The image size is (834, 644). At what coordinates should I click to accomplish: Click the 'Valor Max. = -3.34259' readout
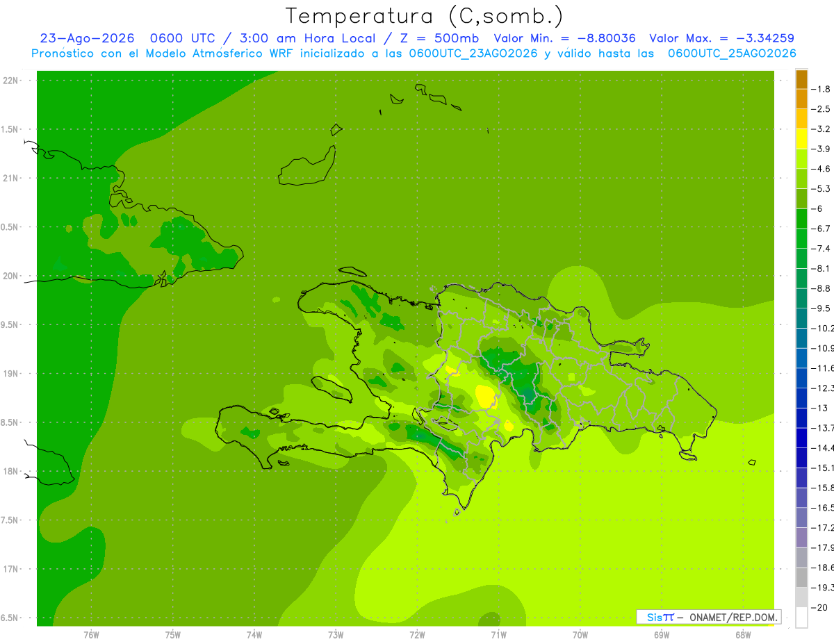(721, 38)
